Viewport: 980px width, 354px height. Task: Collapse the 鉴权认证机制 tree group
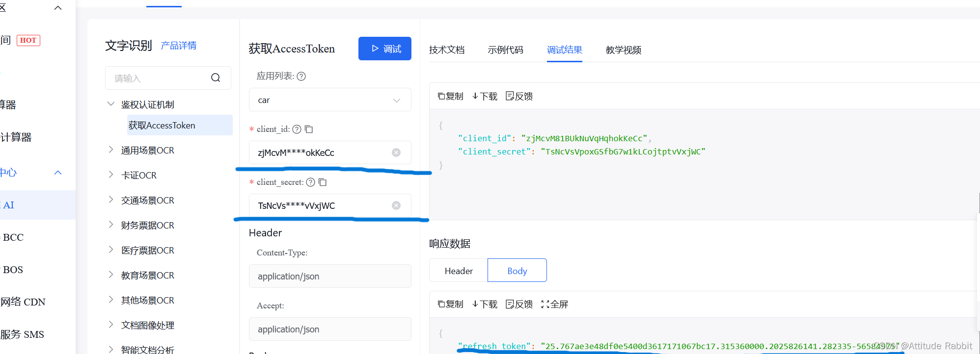point(111,104)
